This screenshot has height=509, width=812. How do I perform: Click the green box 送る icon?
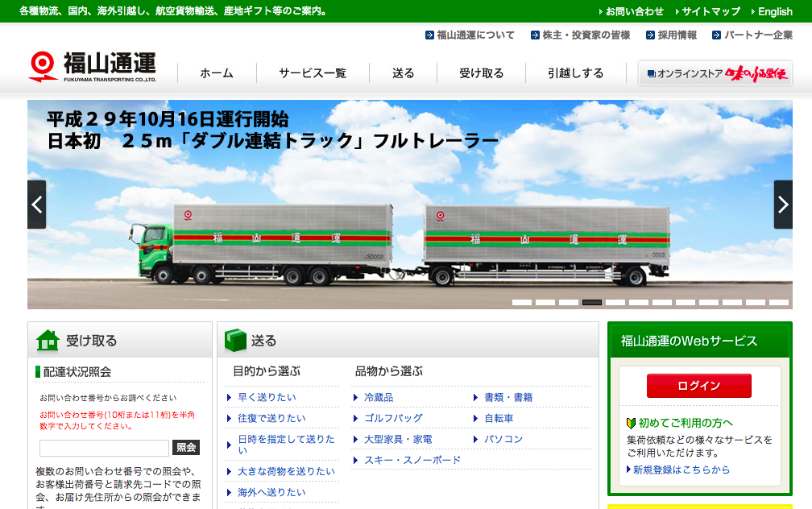[x=235, y=340]
